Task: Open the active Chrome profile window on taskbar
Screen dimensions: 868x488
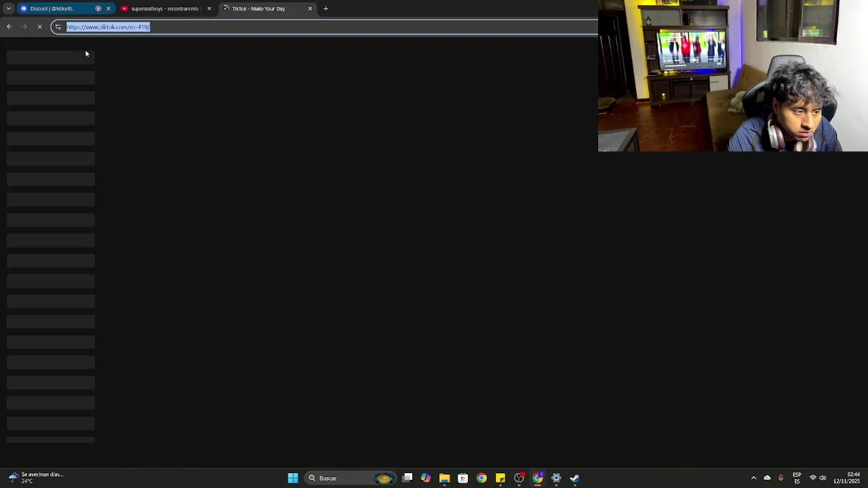Action: pos(537,479)
